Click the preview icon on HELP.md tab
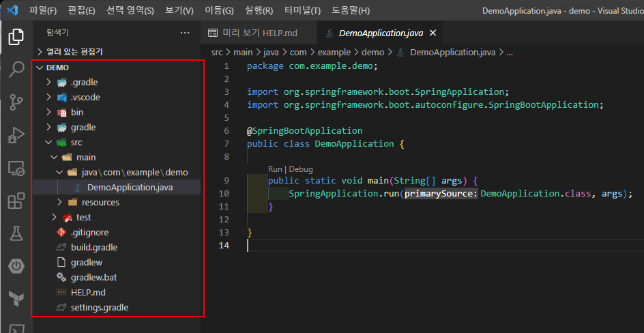 [x=213, y=33]
